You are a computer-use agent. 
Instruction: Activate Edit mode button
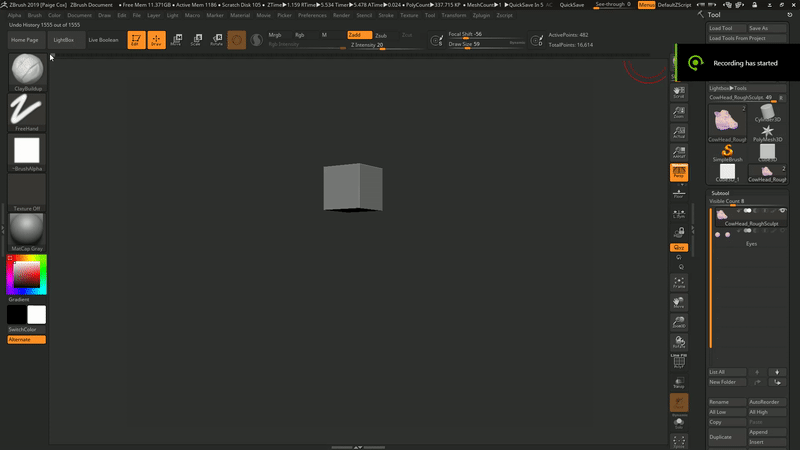point(136,40)
